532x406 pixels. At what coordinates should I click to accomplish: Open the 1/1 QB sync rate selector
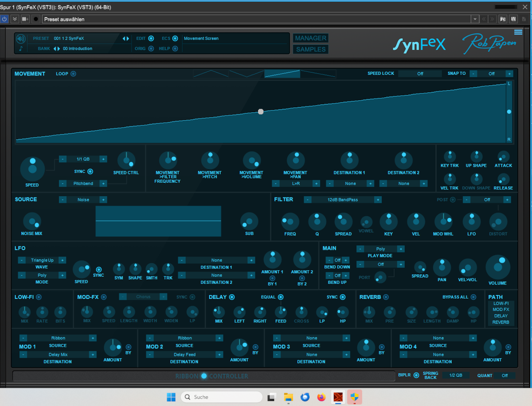(x=83, y=159)
